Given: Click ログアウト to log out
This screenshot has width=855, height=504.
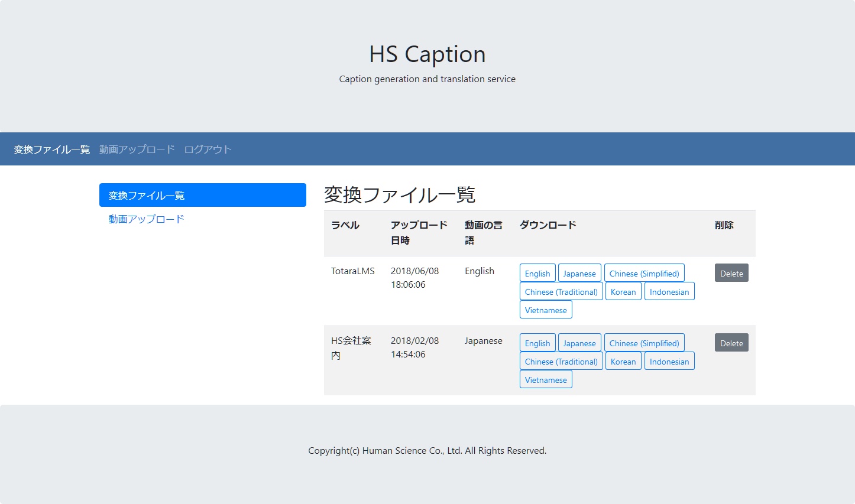Looking at the screenshot, I should [x=208, y=149].
